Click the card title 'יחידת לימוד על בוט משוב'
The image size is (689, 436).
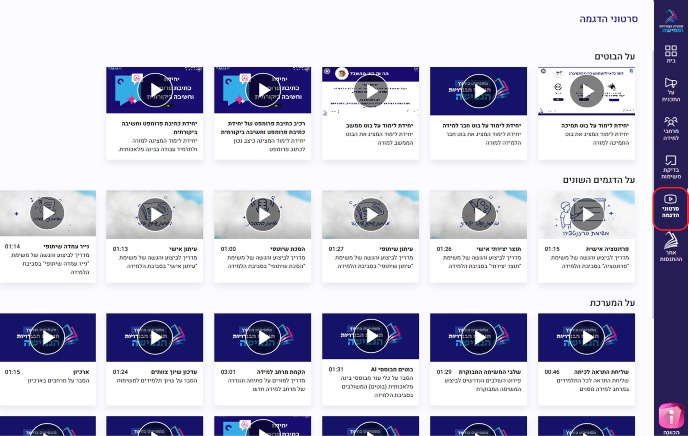[x=379, y=126]
